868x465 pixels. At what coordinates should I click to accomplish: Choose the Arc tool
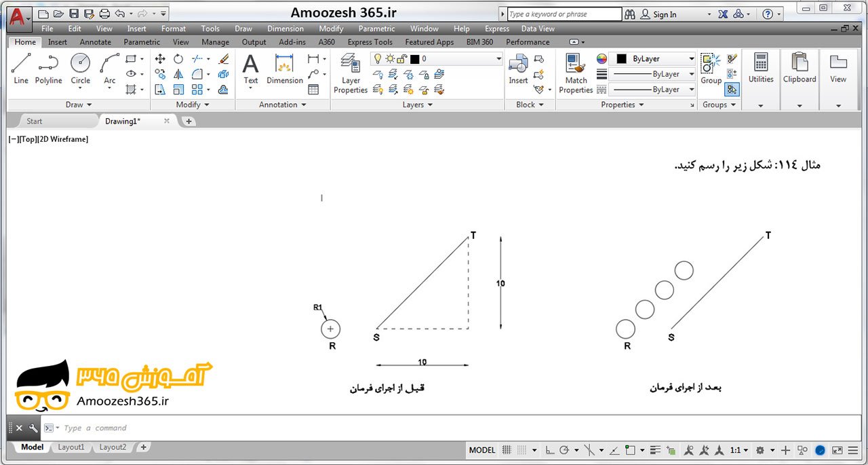coord(110,69)
